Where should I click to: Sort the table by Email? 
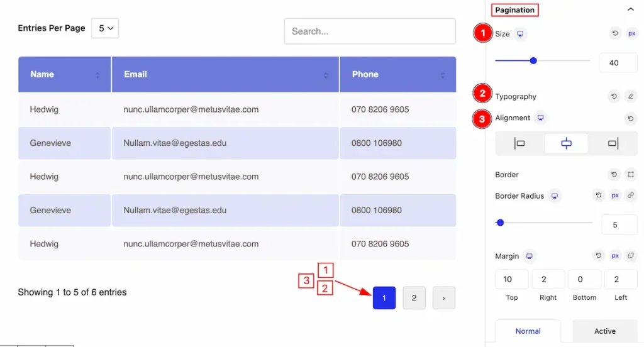click(326, 75)
